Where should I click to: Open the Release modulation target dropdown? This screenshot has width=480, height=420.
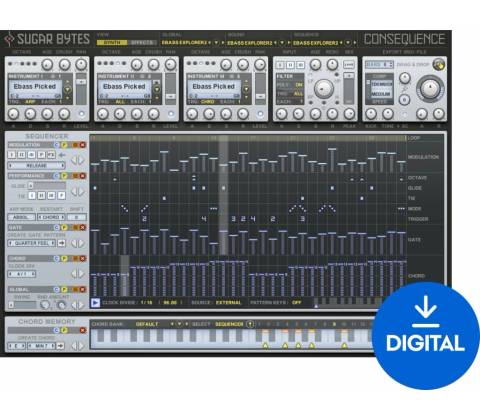tap(36, 165)
